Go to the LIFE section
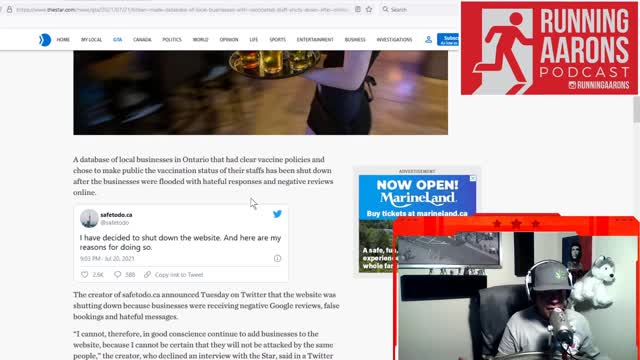The image size is (640, 360). [x=254, y=40]
